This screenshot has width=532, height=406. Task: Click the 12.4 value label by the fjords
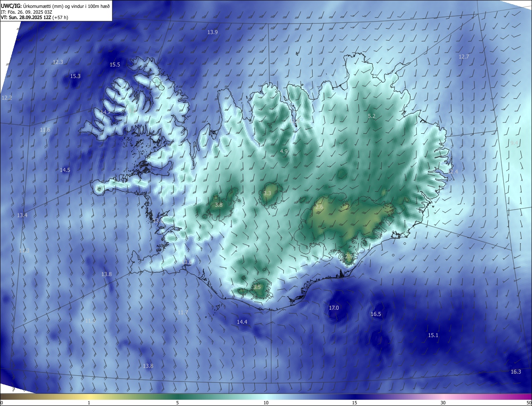tap(453, 171)
